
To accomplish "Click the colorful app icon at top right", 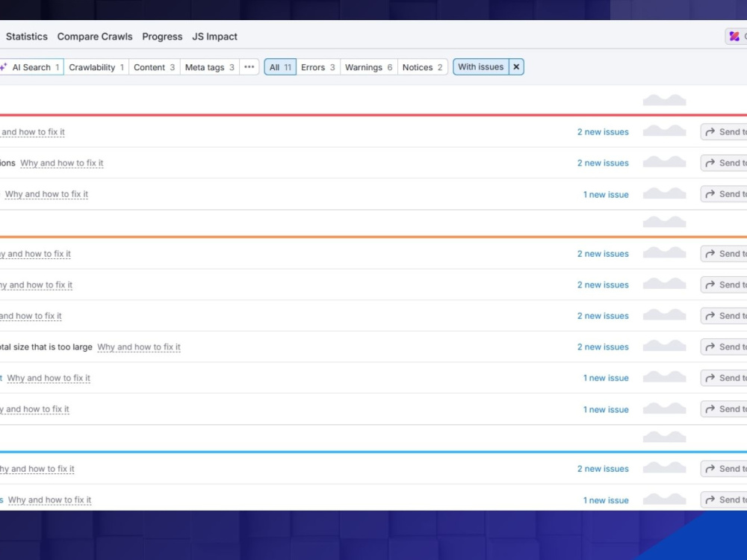I will [x=734, y=36].
